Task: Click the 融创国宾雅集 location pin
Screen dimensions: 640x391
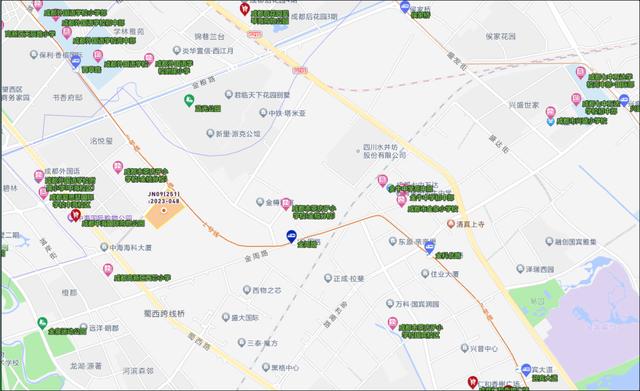Action: click(x=549, y=241)
